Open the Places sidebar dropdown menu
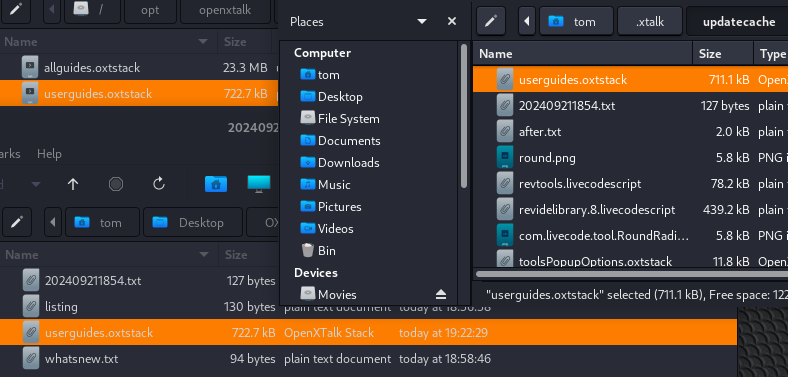Viewport: 788px width, 377px height. [422, 22]
